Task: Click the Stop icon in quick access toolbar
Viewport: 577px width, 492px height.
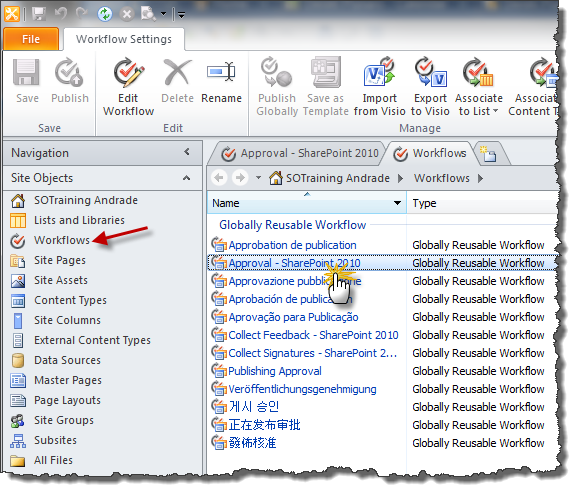Action: (127, 14)
